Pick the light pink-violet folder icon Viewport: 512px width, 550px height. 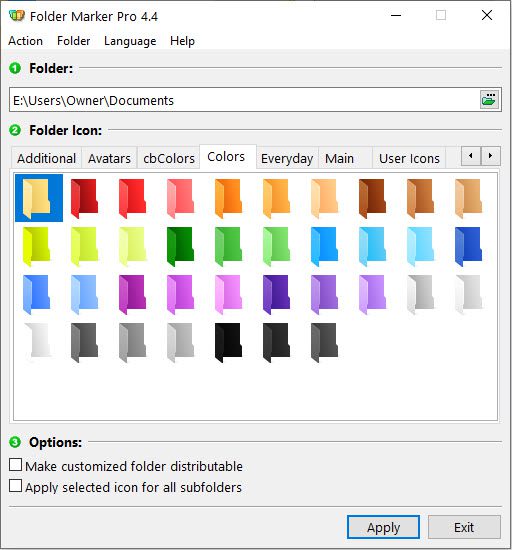[228, 294]
